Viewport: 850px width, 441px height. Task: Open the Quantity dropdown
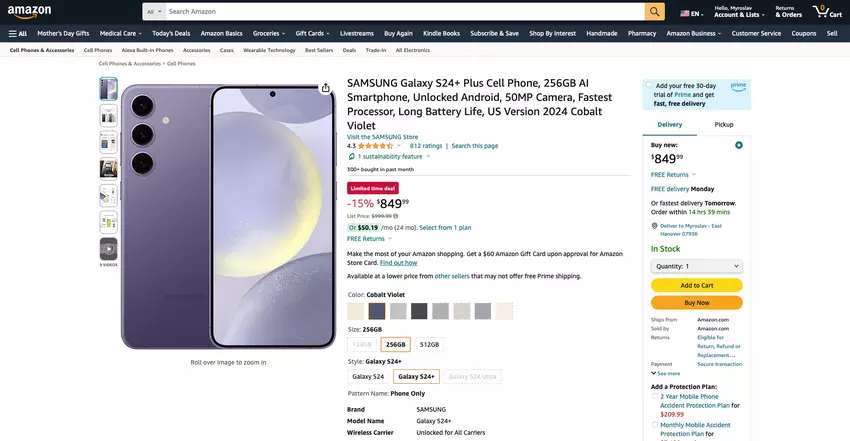pos(696,266)
